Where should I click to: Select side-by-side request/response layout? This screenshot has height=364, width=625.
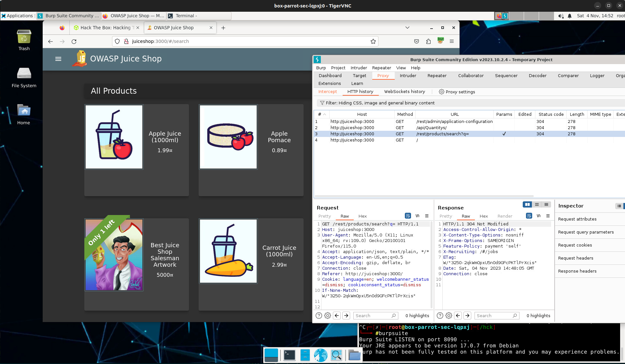(527, 204)
